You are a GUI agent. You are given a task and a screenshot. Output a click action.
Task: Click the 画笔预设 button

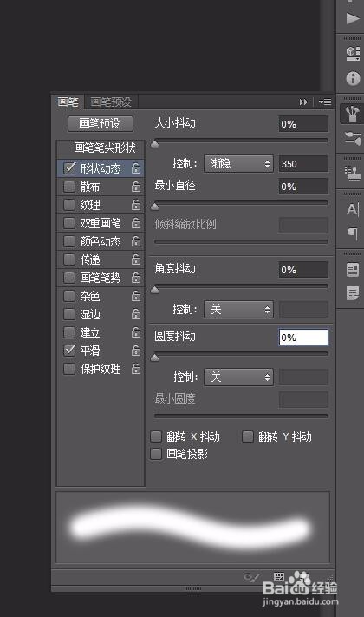[x=100, y=123]
